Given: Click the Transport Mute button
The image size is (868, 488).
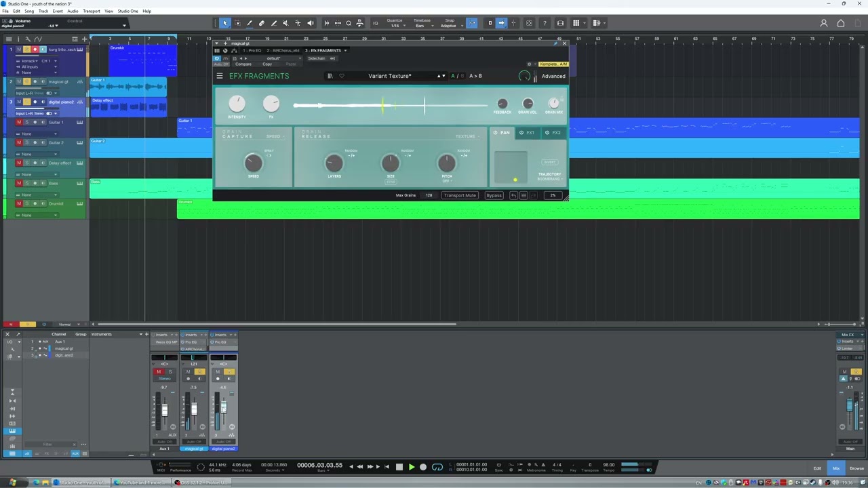Looking at the screenshot, I should coord(460,195).
